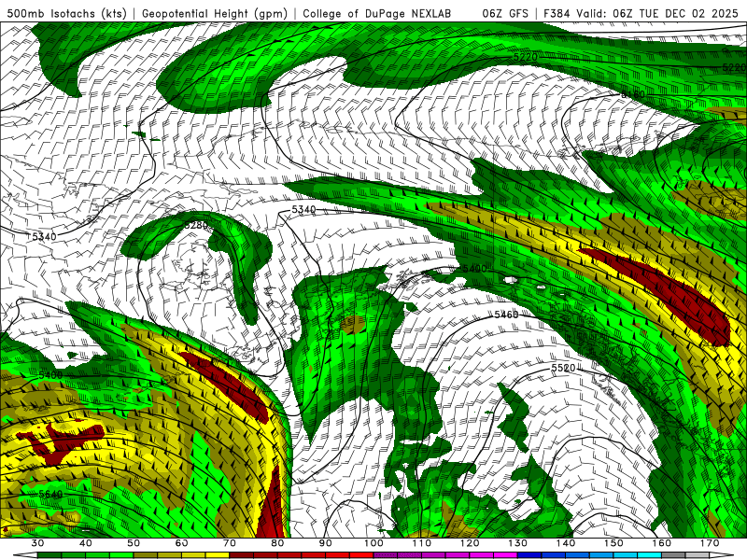The width and height of the screenshot is (747, 560).
Task: Click the 'F384' forecast hour text
Action: pos(557,13)
